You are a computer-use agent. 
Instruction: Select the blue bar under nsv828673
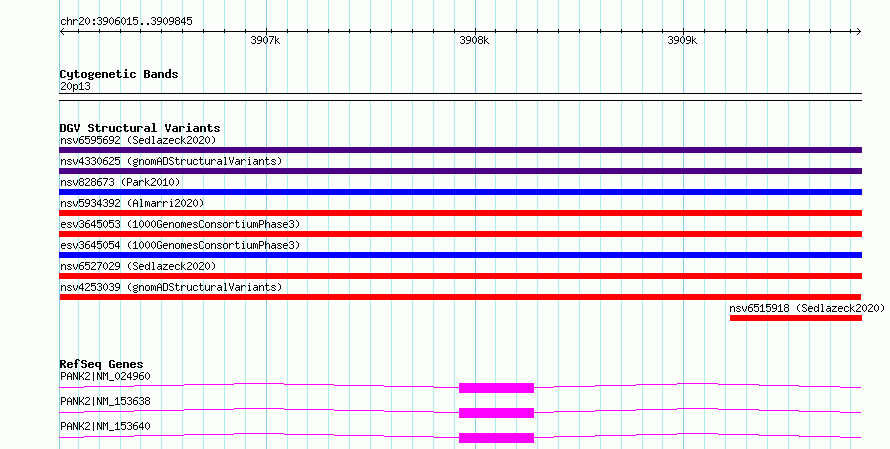460,192
